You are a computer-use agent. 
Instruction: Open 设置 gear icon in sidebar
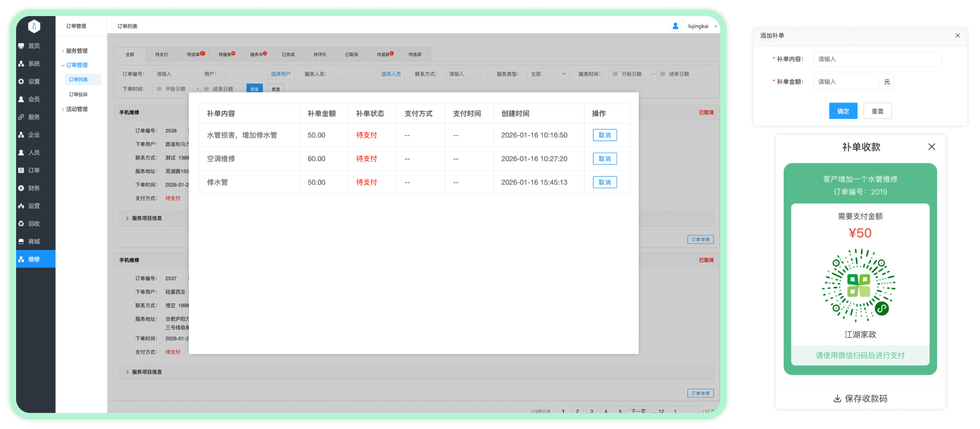click(21, 82)
